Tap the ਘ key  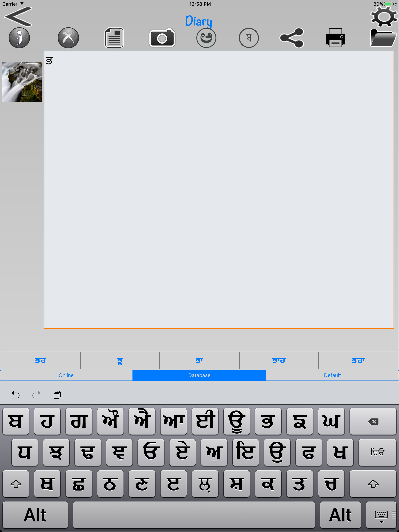point(331,421)
